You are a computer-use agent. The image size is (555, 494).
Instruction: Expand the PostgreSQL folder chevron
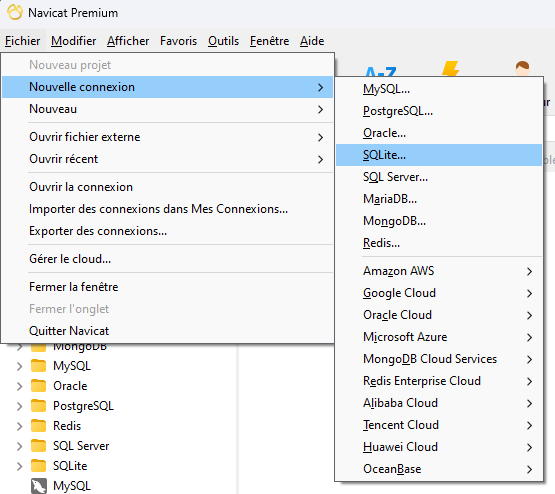coord(19,406)
